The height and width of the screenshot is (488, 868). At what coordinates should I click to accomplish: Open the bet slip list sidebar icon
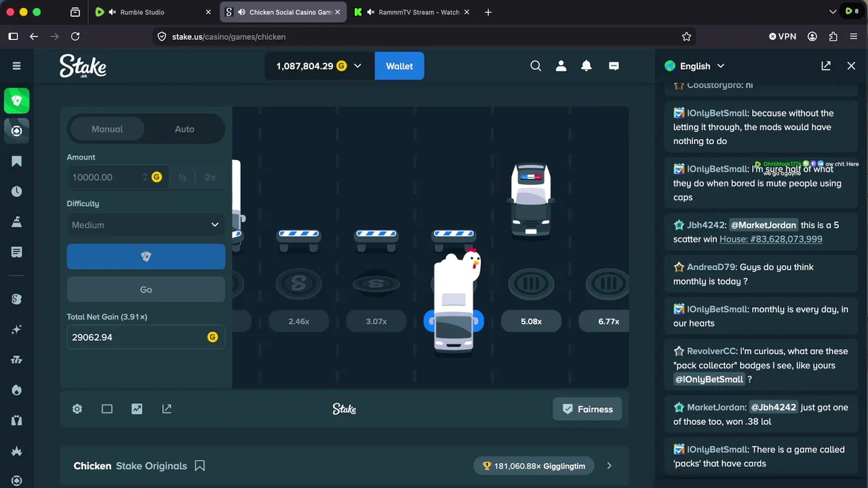[x=17, y=252]
